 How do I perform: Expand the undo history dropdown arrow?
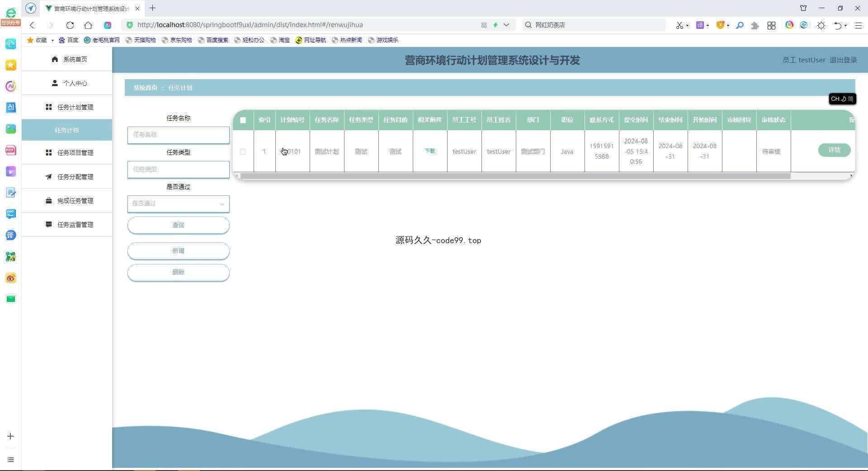(845, 26)
